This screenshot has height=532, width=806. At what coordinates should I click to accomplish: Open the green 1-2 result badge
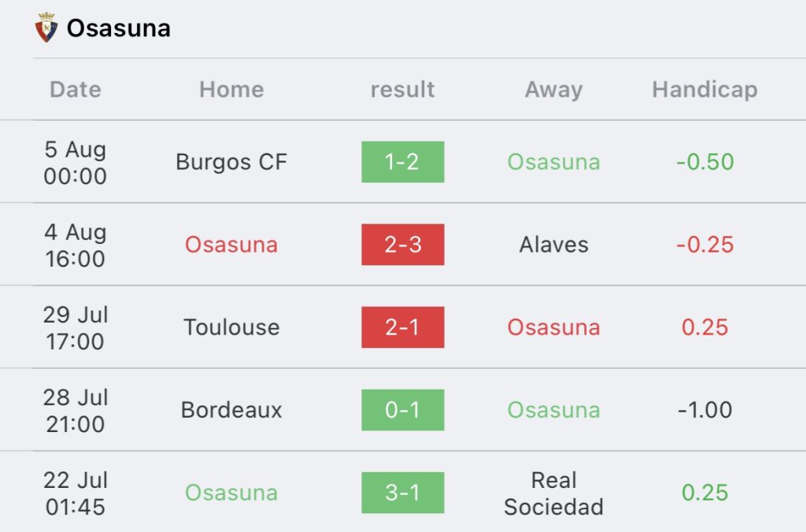click(402, 162)
